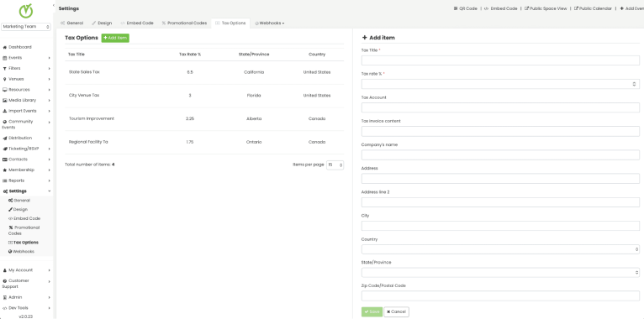Select the State Sales Tax row
Viewport: 644px width, 319px height.
pos(204,72)
